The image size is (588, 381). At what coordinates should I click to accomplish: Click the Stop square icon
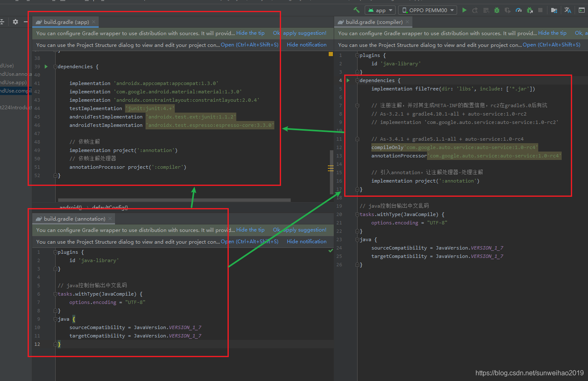[540, 10]
